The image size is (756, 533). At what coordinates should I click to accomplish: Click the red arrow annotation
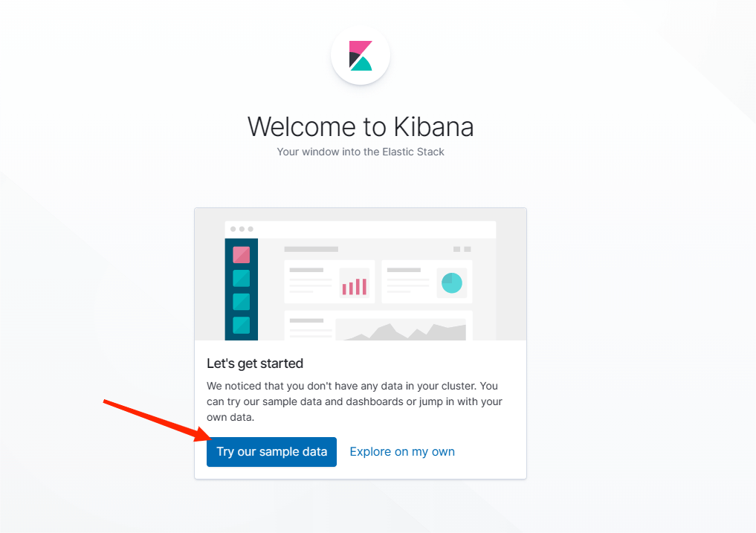(x=158, y=420)
